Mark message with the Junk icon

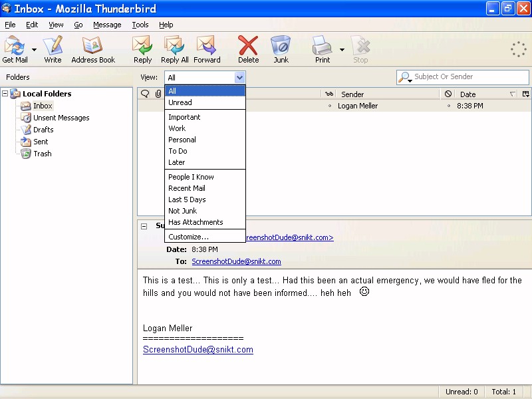281,49
